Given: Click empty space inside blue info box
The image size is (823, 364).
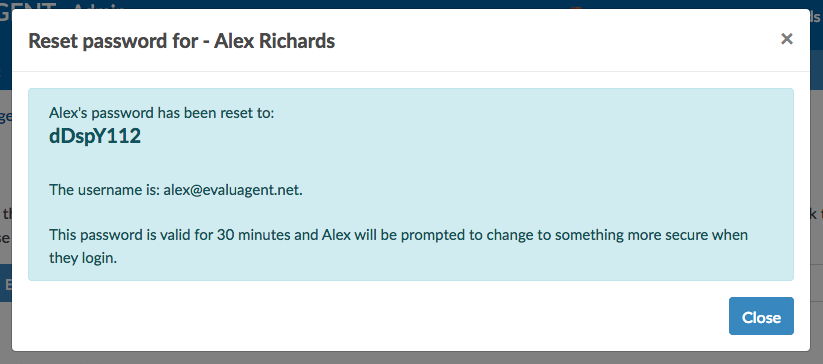Looking at the screenshot, I should (525, 152).
